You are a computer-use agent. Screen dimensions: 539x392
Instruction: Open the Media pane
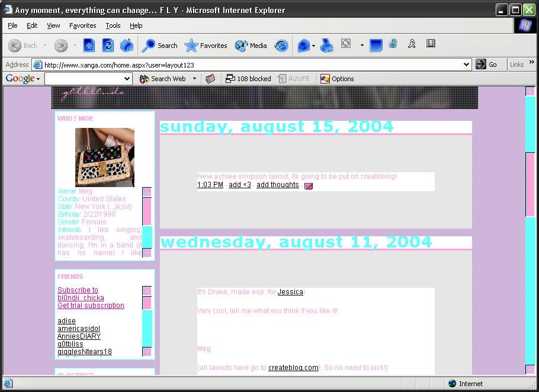(x=251, y=46)
